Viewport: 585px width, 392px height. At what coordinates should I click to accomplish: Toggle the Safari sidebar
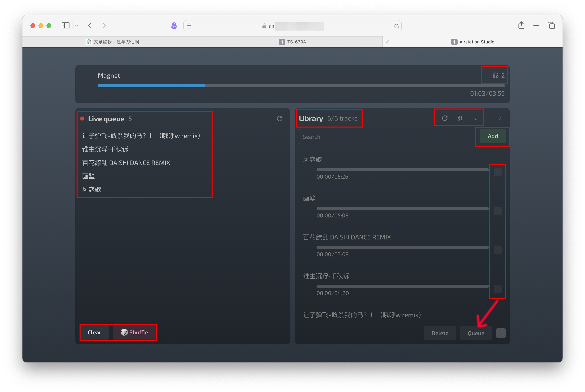click(65, 25)
